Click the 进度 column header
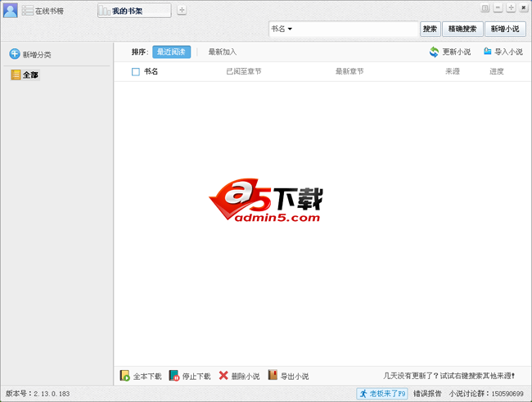 click(496, 71)
